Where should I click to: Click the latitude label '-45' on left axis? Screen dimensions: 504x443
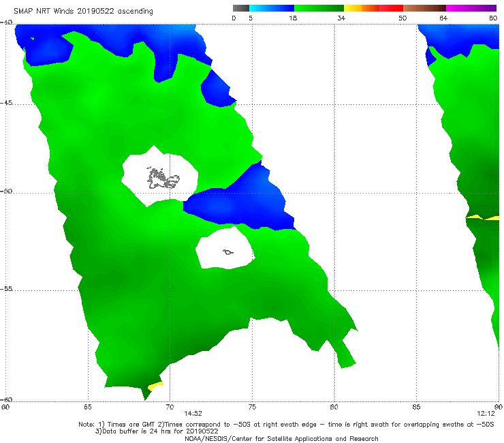point(6,103)
